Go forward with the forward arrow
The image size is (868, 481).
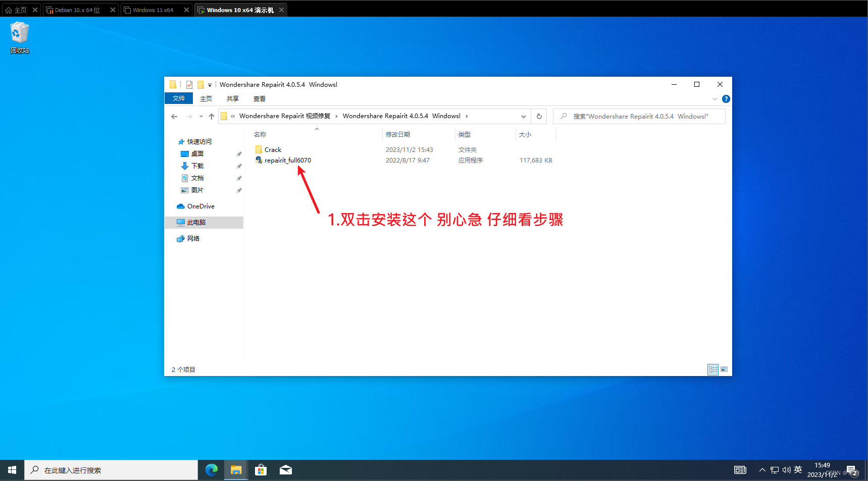189,117
